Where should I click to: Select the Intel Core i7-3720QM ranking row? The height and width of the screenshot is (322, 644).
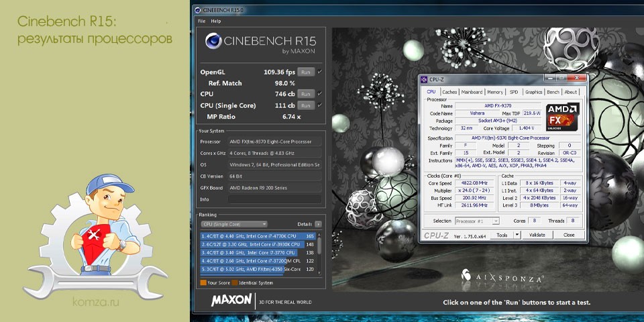point(258,261)
